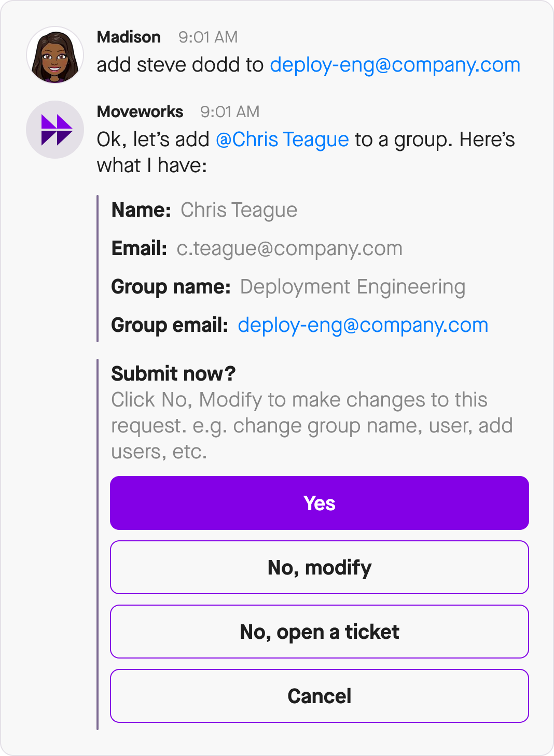Open deploy-eng@company.com link in Madison's message

[395, 65]
